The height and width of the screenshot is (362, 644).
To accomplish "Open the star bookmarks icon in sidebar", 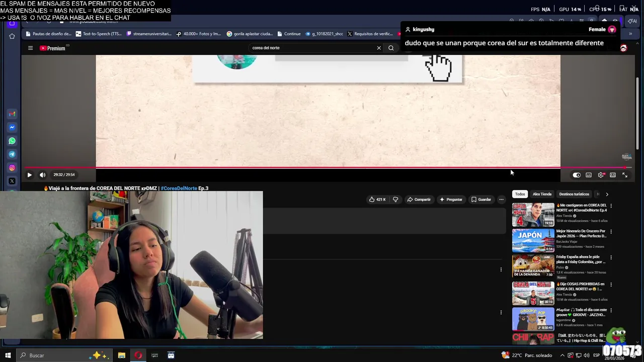I will (12, 36).
